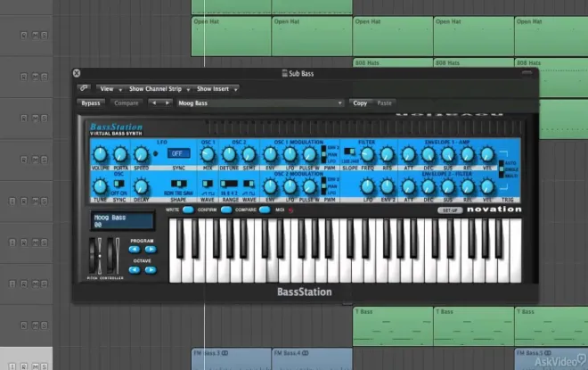
Task: Toggle the OSC 1 WAVE switch
Action: click(x=207, y=184)
